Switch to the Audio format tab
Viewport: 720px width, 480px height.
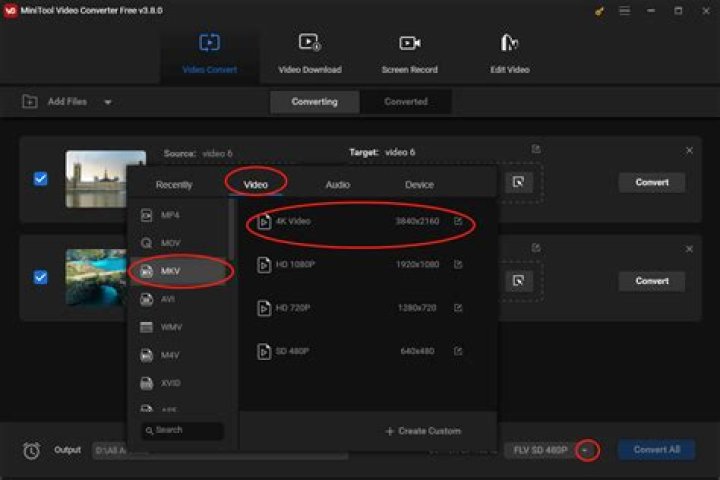[x=337, y=184]
